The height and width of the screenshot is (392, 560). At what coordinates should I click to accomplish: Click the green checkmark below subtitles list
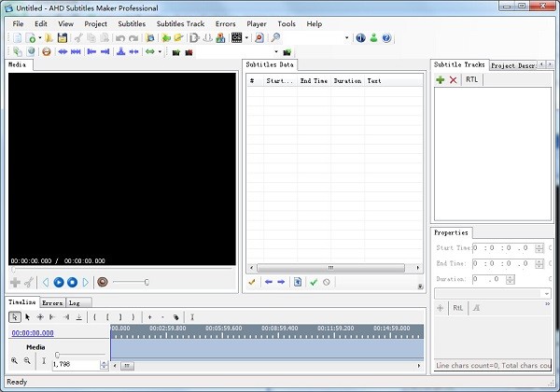point(314,282)
